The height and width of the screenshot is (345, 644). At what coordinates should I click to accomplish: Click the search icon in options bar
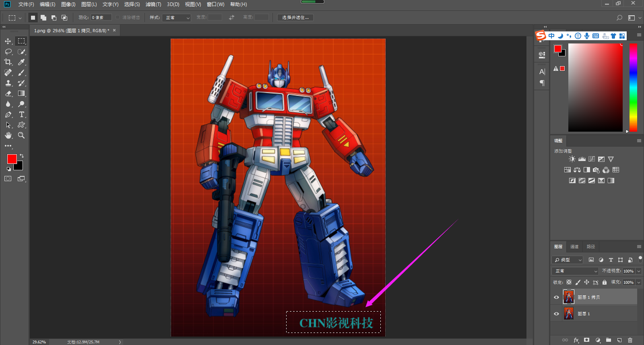619,18
